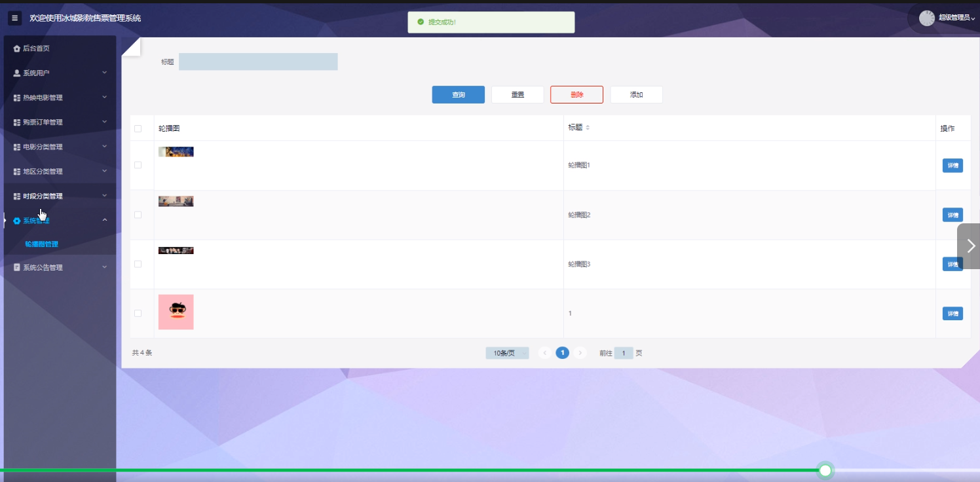This screenshot has width=980, height=482.
Task: Toggle the hamburger sidebar menu icon
Action: coord(15,18)
